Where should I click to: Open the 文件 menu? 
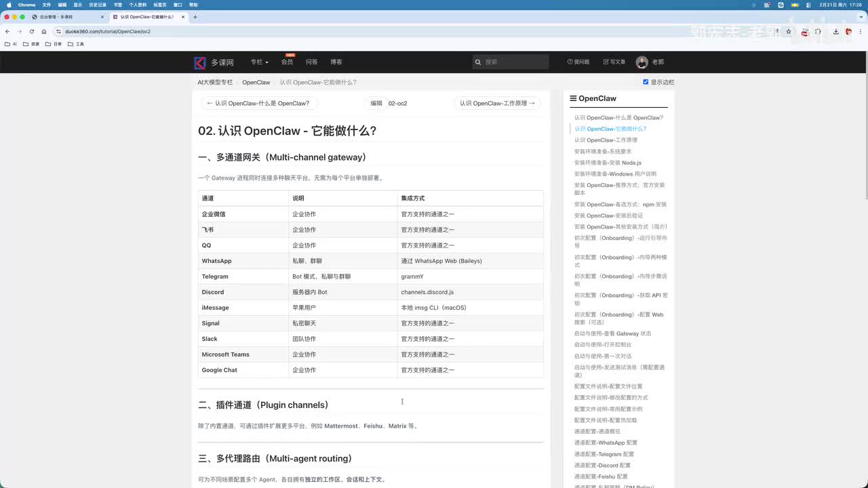(47, 5)
